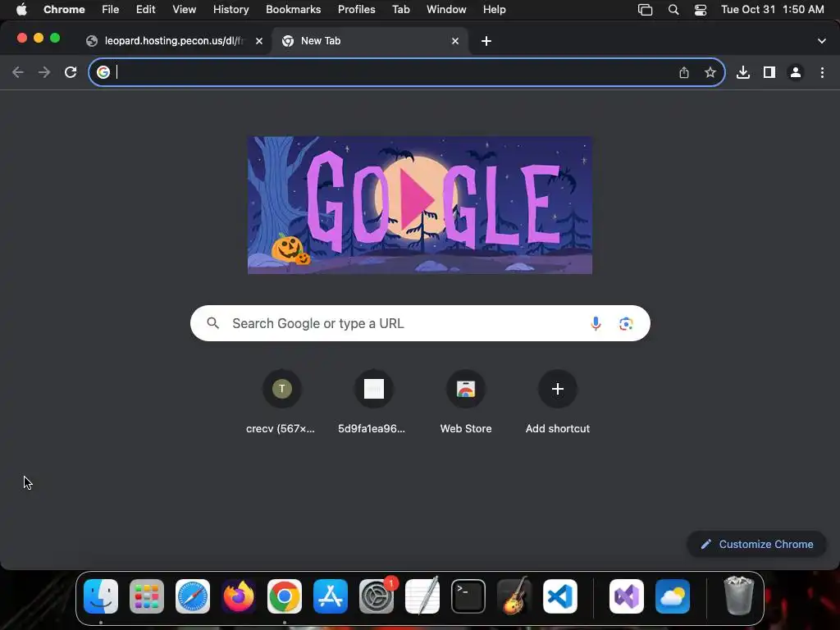
Task: Open the Web Store shortcut
Action: (466, 402)
